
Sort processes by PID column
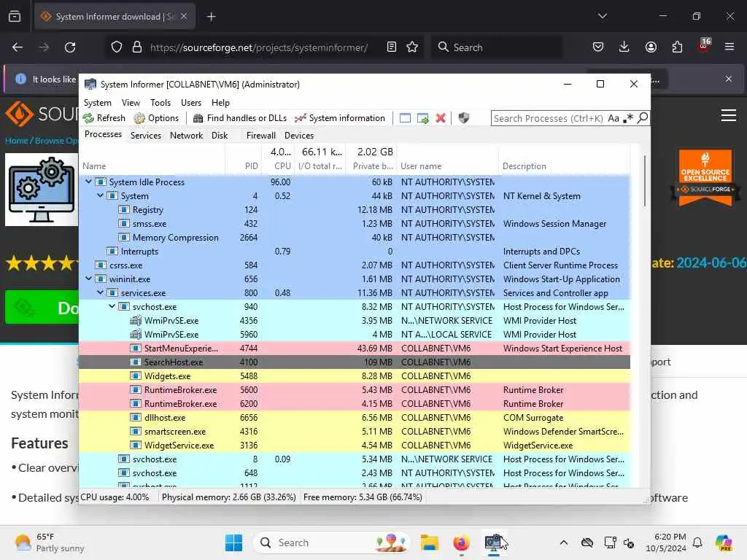point(244,166)
